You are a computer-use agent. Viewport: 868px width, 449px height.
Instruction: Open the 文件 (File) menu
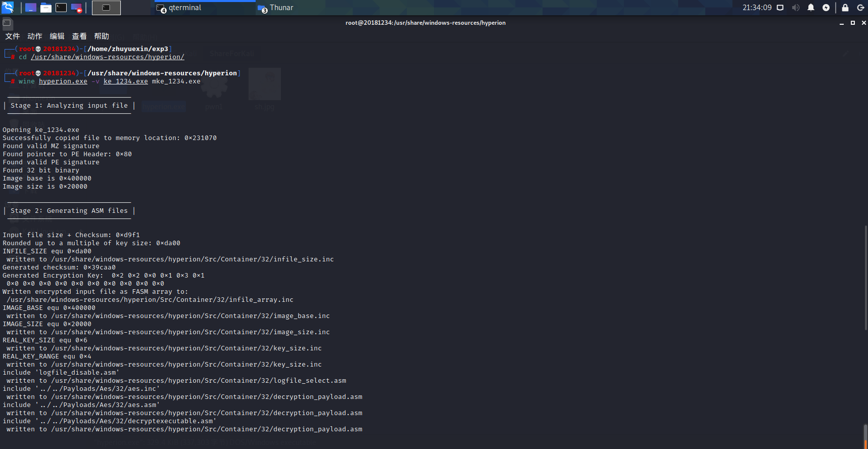pos(13,36)
